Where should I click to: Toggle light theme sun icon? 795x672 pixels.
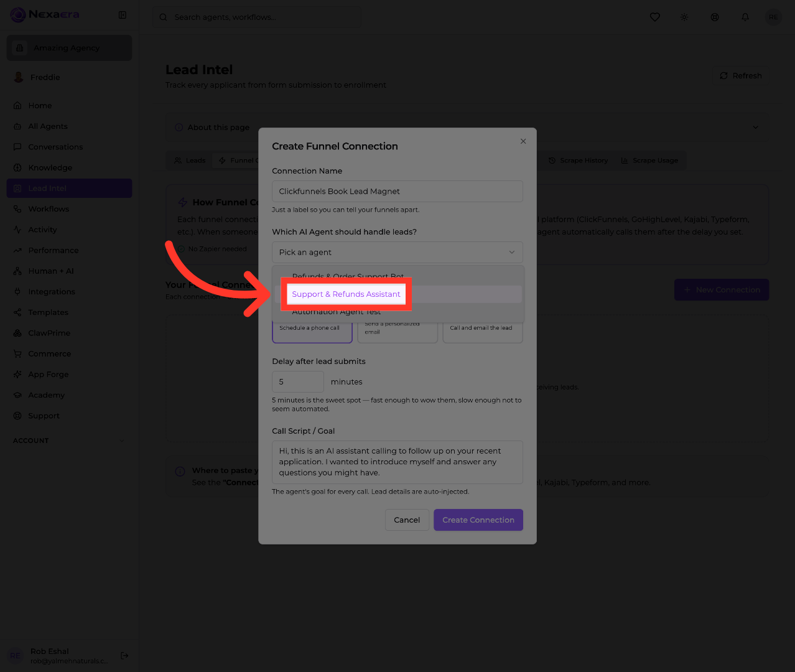pos(684,17)
